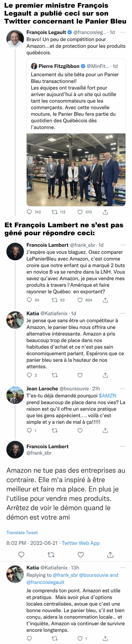Viewport: 132px width, 644px height.
Task: Open reply thread with 64 comments
Action: point(29,300)
